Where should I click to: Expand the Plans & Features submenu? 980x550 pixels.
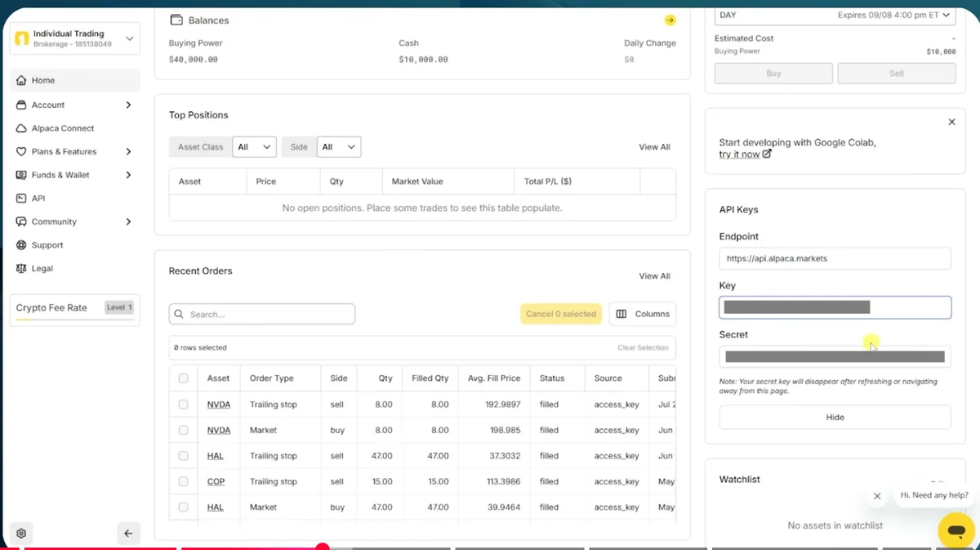coord(128,151)
